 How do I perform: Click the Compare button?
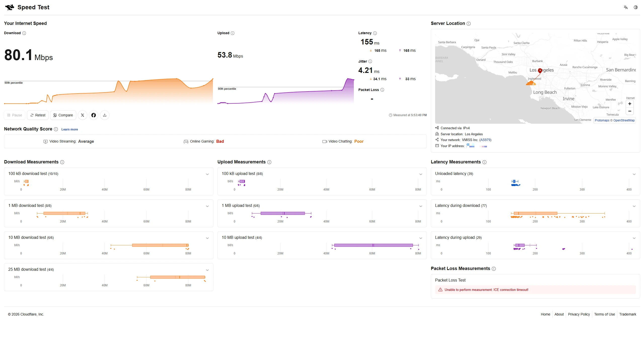[63, 115]
